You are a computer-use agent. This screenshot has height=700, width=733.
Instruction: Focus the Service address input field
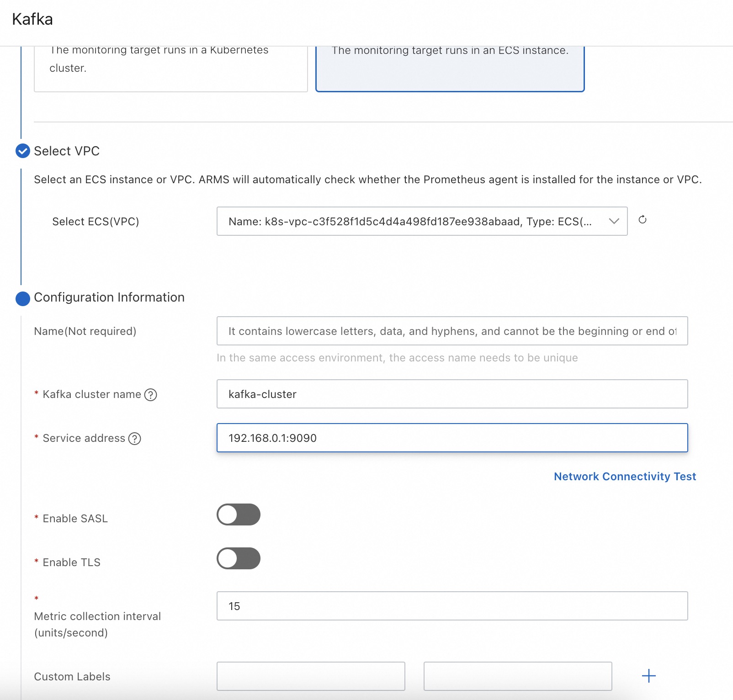click(x=451, y=438)
